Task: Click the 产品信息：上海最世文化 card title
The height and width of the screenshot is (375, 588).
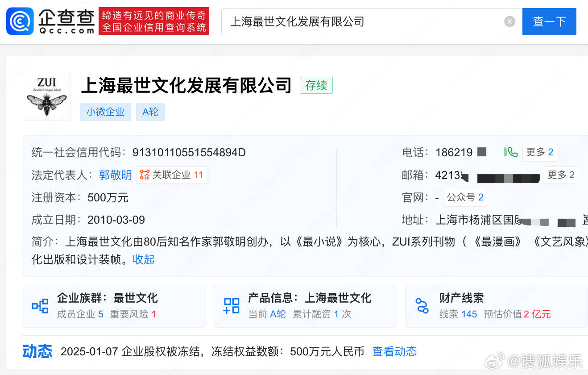Action: coord(310,298)
